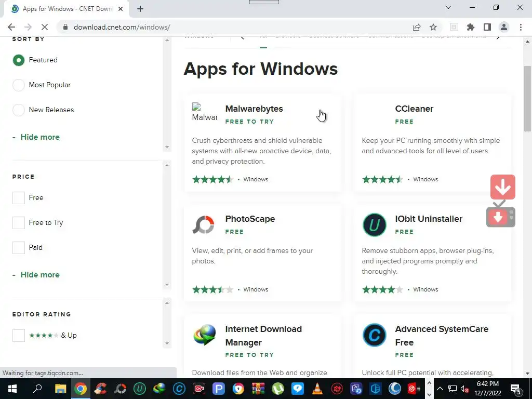This screenshot has width=532, height=399.
Task: Click FREE TO TRY label under Malwarebytes
Action: [x=249, y=122]
